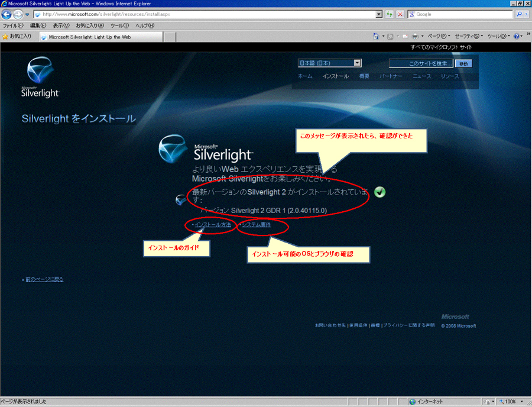Click the ページが表示されました status text

pyautogui.click(x=24, y=402)
